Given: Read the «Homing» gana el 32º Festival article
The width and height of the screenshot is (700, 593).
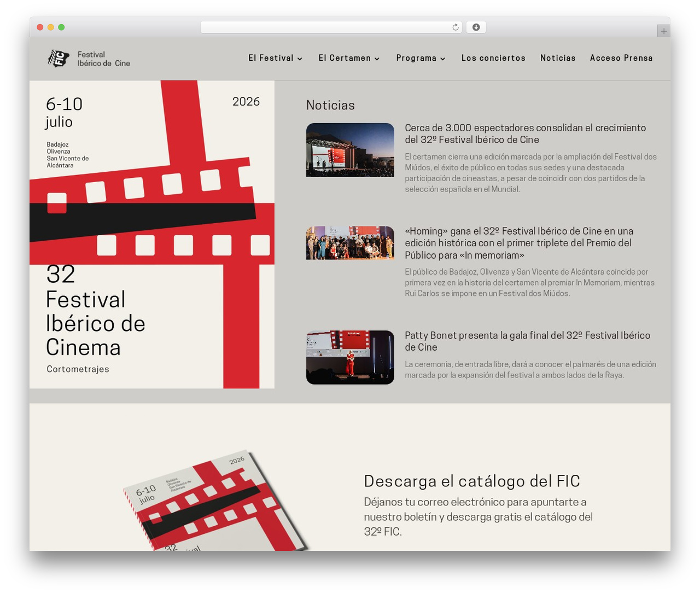Looking at the screenshot, I should point(519,243).
